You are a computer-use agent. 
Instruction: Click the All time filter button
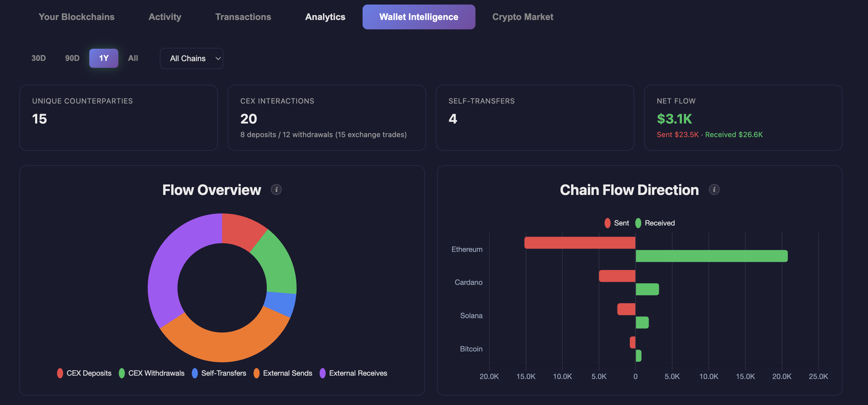click(133, 58)
